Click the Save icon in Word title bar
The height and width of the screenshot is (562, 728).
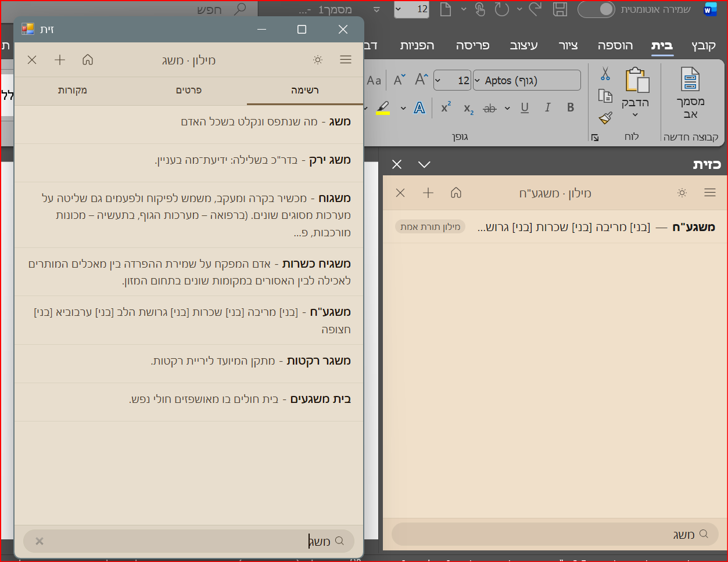pyautogui.click(x=560, y=9)
